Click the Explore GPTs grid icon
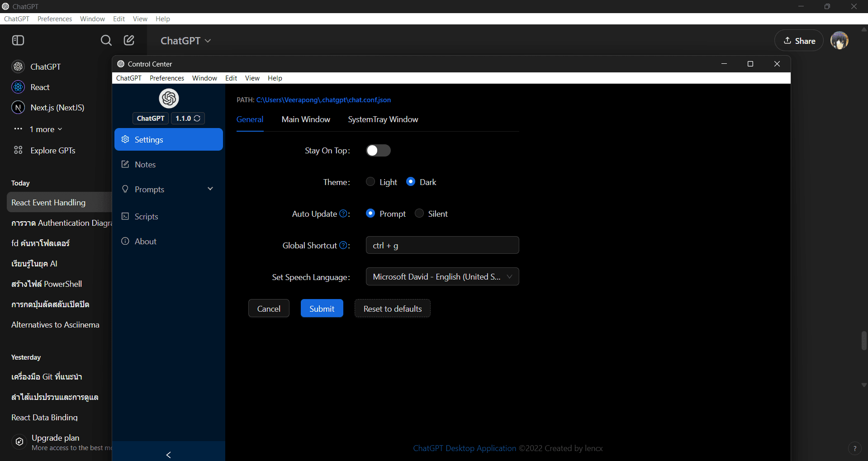The height and width of the screenshot is (461, 868). [18, 150]
